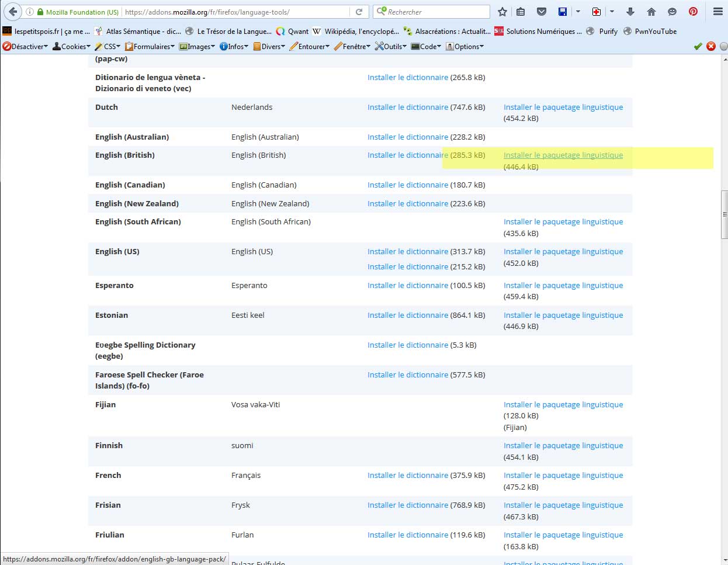728x565 pixels.
Task: Click the vertical page scrollbar thumb
Action: click(724, 214)
